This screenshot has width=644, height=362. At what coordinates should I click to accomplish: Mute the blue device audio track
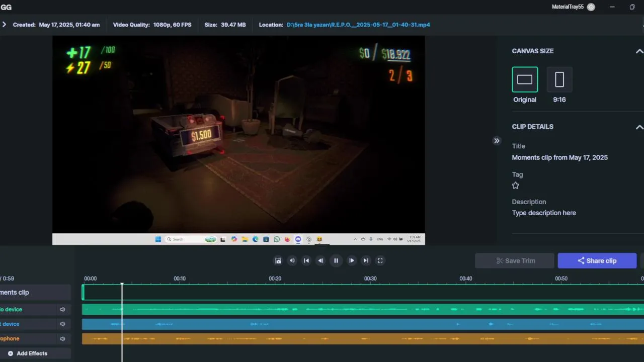[63, 324]
